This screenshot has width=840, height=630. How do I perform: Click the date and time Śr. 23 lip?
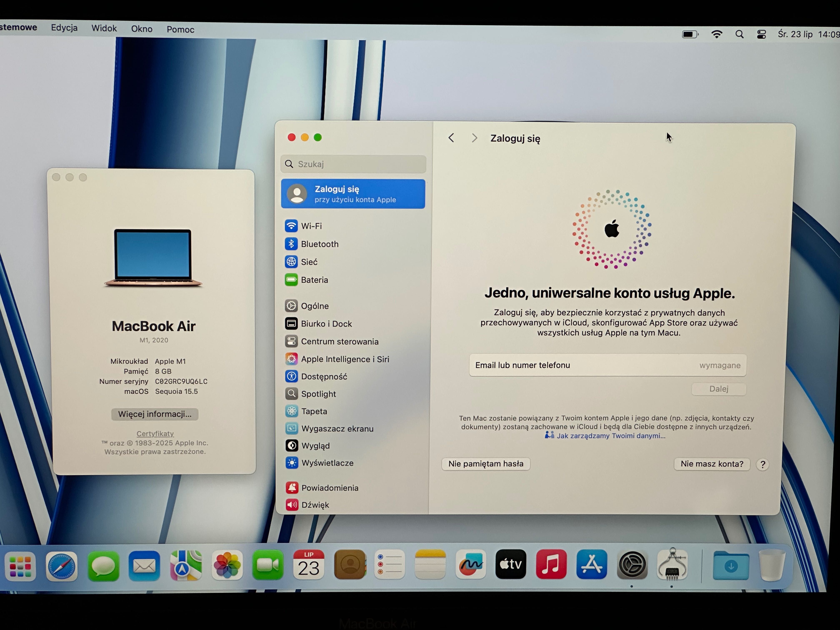[x=809, y=34]
